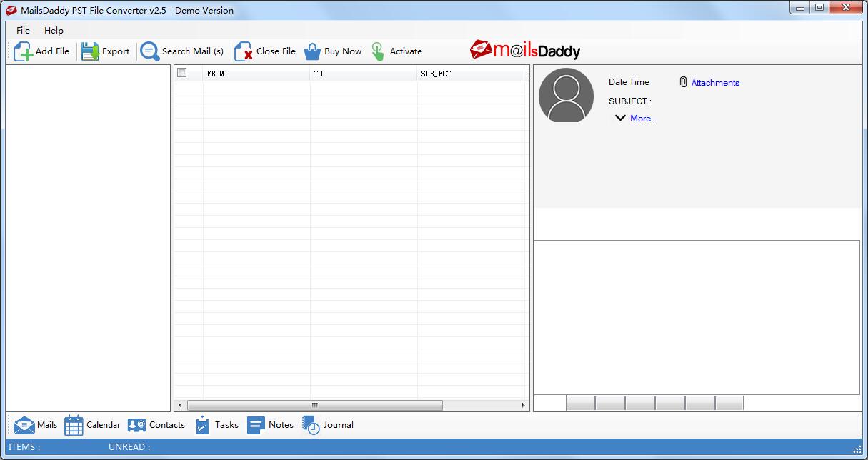Sort by the FROM column header

(256, 74)
